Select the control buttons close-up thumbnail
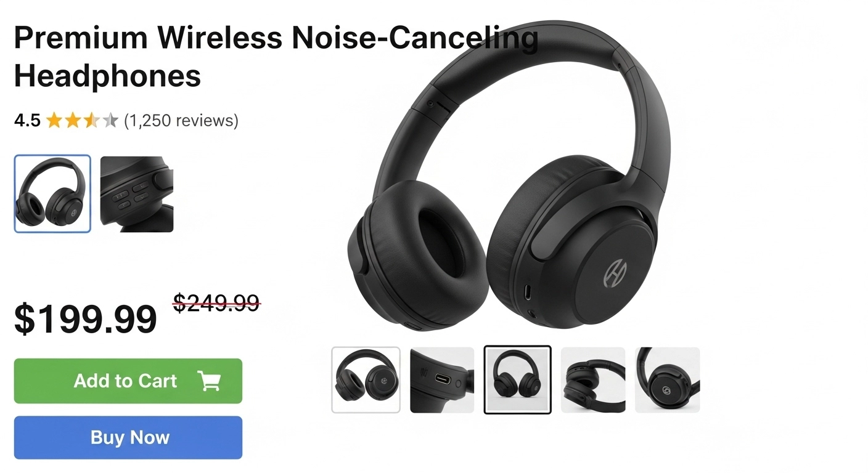 point(137,194)
